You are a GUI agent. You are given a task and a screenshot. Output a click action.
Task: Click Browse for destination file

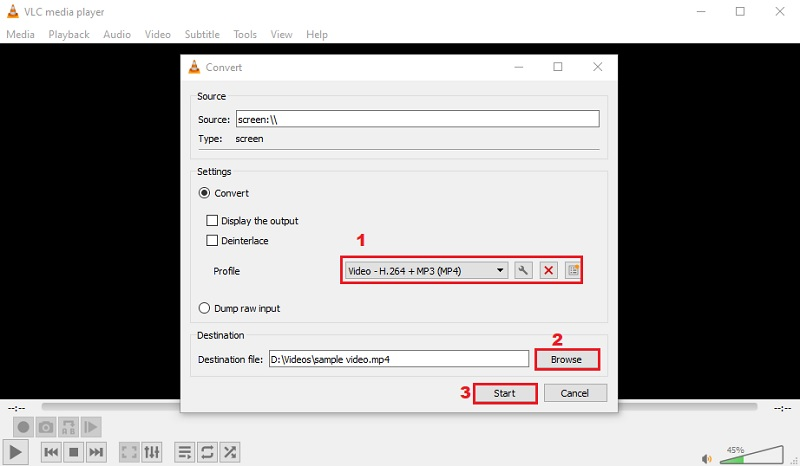[566, 359]
